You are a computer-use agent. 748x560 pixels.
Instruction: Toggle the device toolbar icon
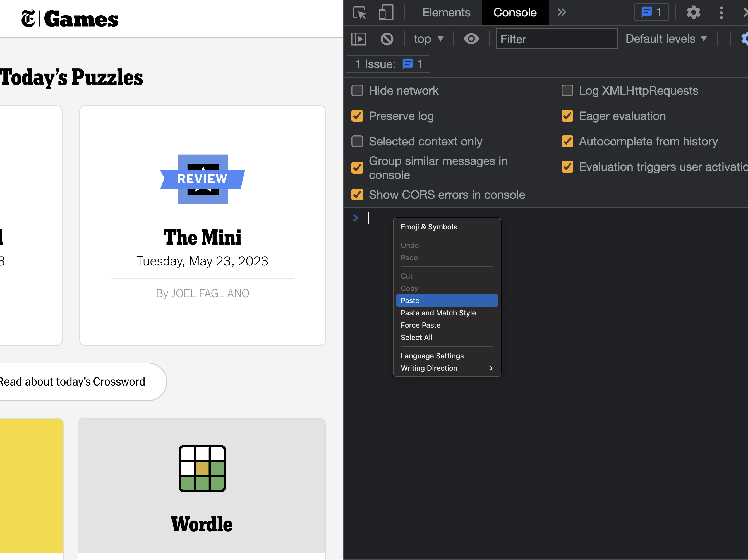[x=385, y=13]
